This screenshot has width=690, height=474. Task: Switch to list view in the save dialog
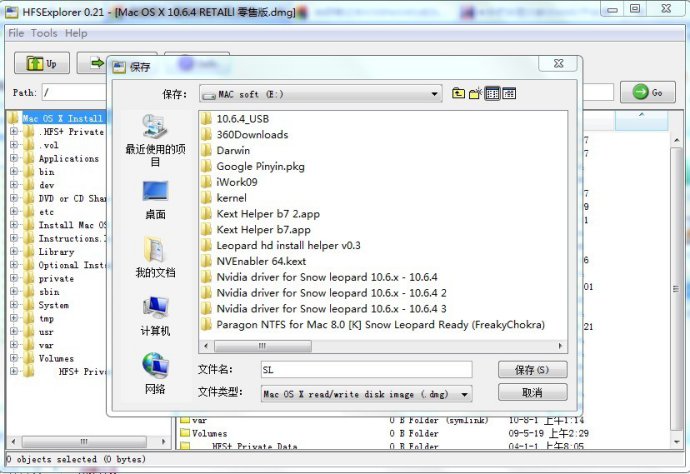point(492,94)
